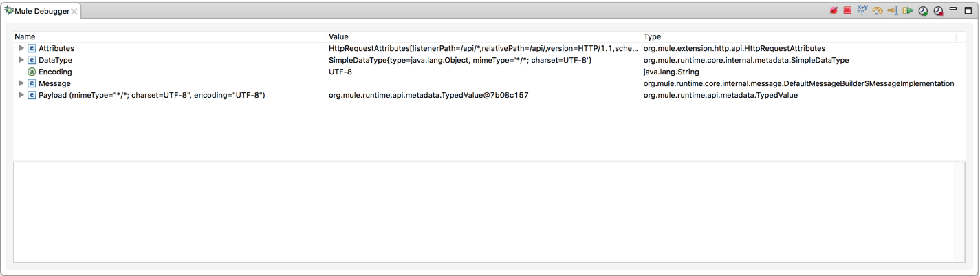This screenshot has height=276, width=980.
Task: Click the Type column header
Action: [652, 37]
